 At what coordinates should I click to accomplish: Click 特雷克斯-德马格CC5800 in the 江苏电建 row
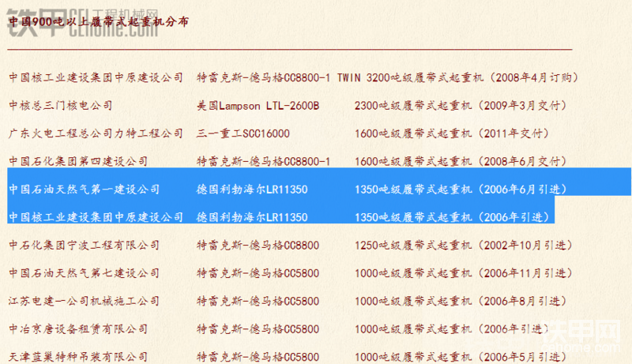tap(258, 301)
